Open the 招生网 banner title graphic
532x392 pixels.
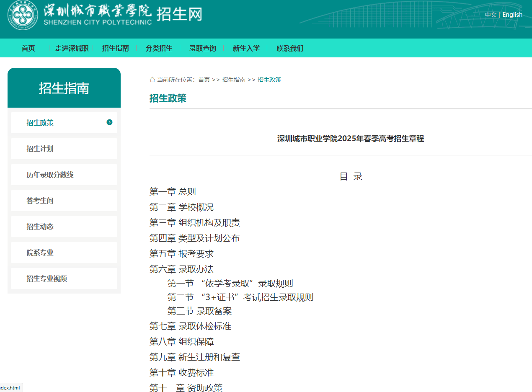click(179, 15)
